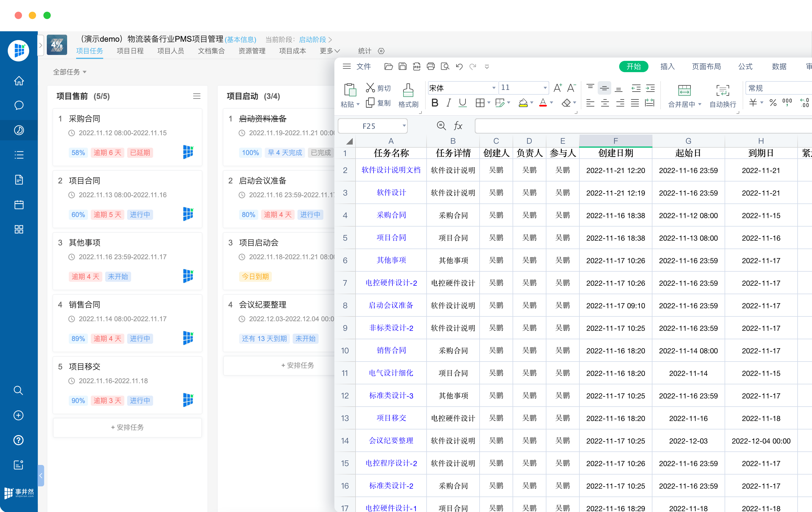Open the chat messages sidebar icon
The width and height of the screenshot is (812, 512).
pos(19,105)
